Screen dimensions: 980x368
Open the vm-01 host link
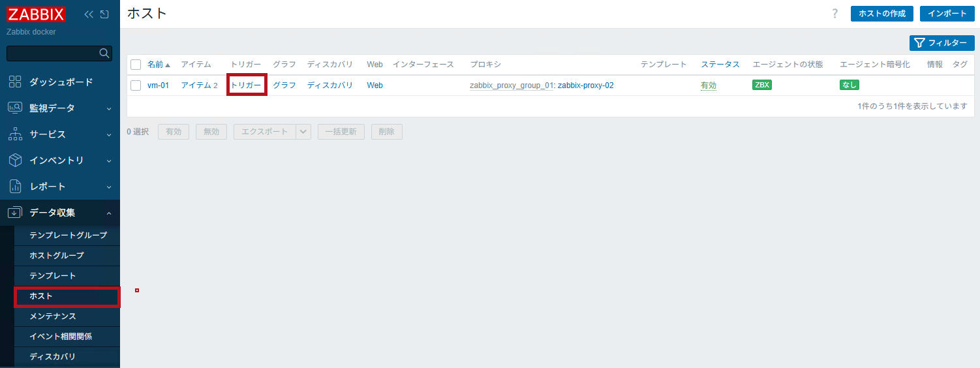pos(158,85)
